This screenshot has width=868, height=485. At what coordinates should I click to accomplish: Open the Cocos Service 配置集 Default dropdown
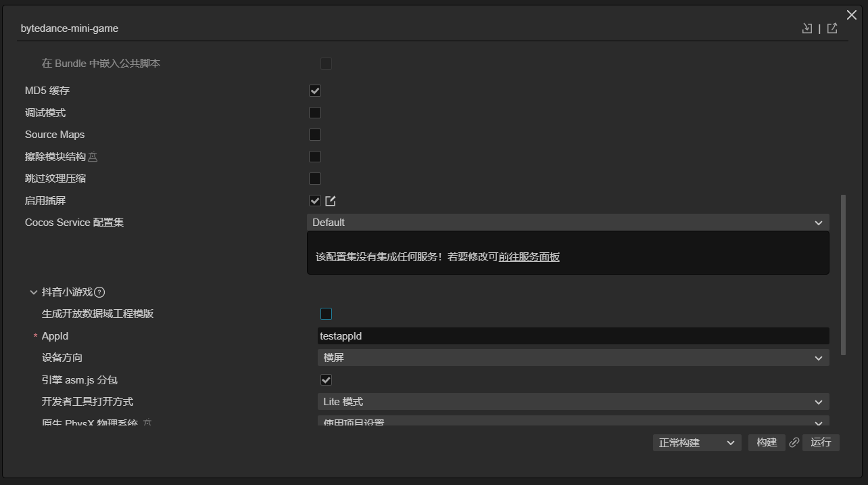[x=568, y=223]
